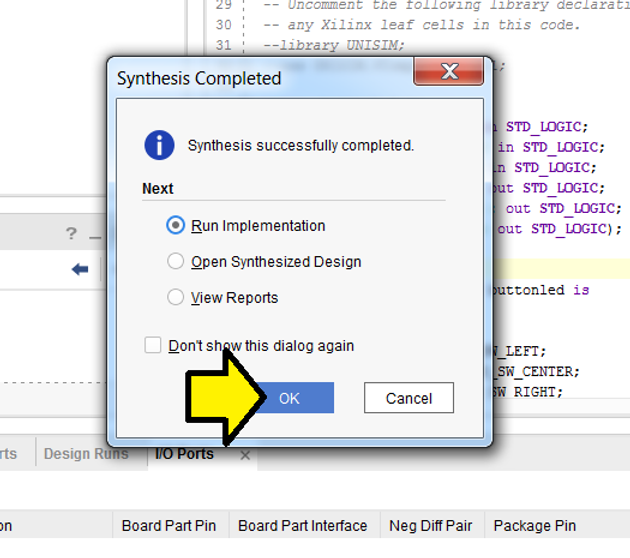Click code line 30 in the editor
The width and height of the screenshot is (630, 558).
pos(420,25)
